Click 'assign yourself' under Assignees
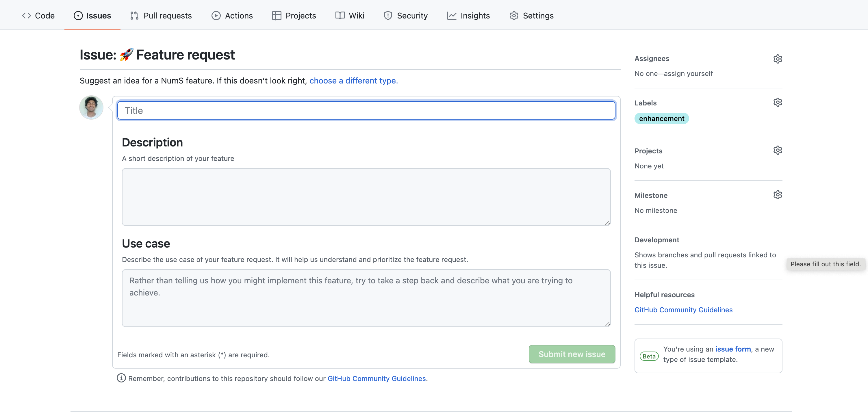The image size is (868, 420). coord(688,73)
